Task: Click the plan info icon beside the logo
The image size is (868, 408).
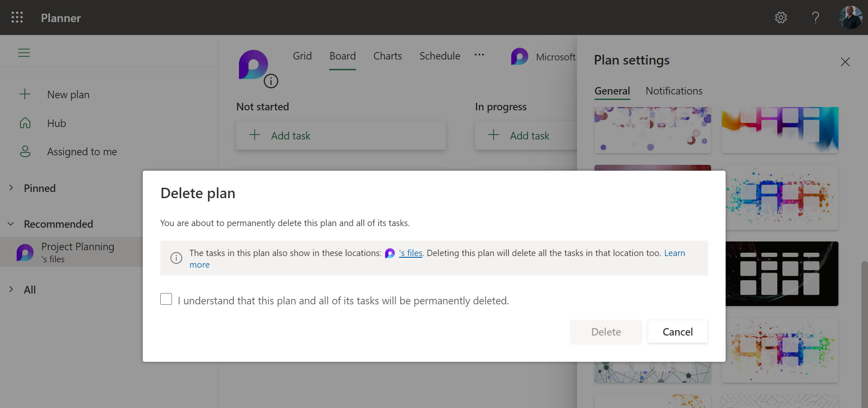Action: (x=271, y=80)
